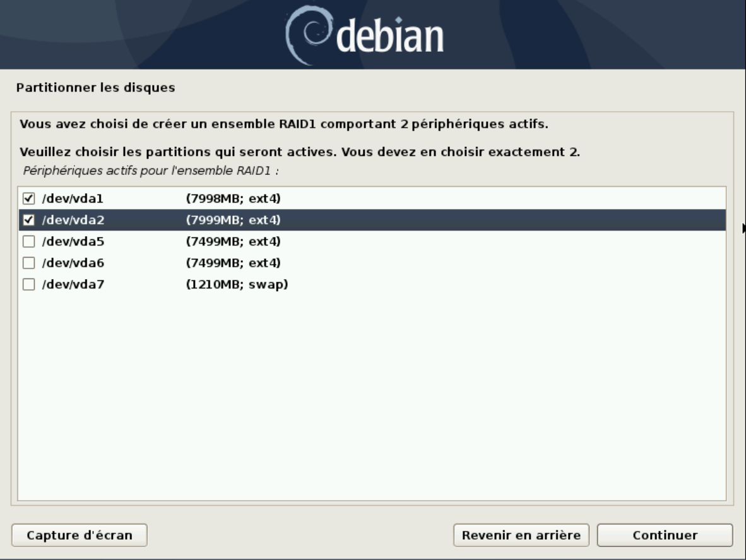Click the Revenir en arrière button
Screen dimensions: 746x560
pyautogui.click(x=521, y=535)
